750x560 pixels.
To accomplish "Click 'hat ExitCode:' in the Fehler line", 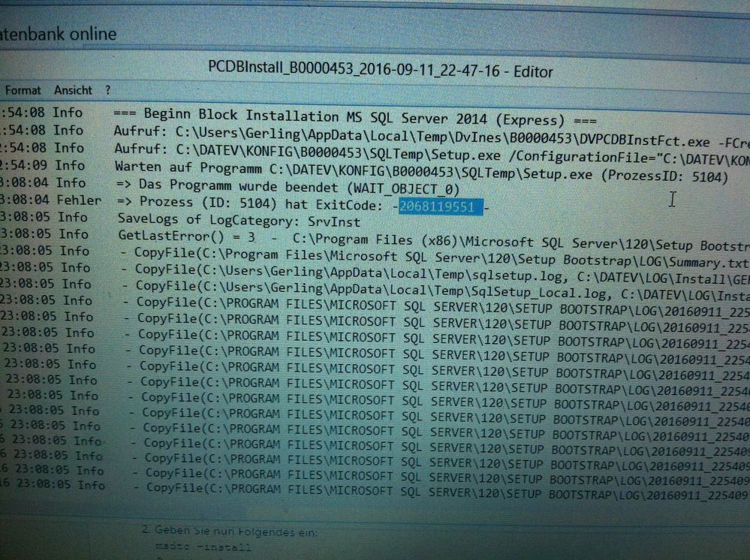I will (x=334, y=205).
